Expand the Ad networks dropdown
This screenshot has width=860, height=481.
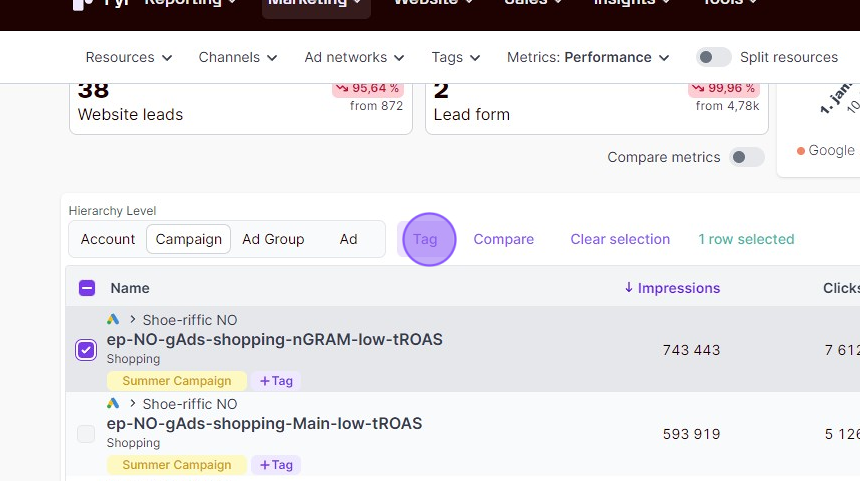354,57
